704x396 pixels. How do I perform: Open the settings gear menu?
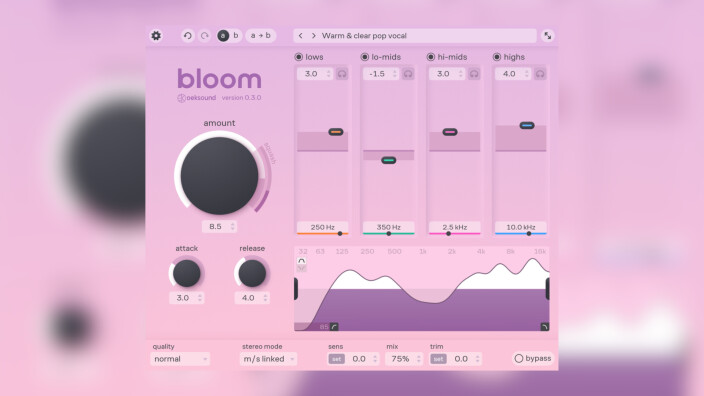(156, 35)
